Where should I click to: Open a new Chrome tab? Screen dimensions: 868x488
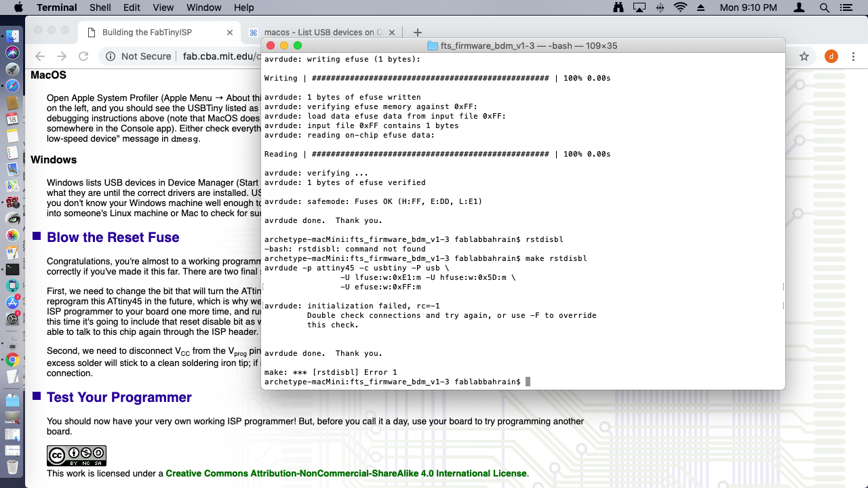pyautogui.click(x=418, y=32)
